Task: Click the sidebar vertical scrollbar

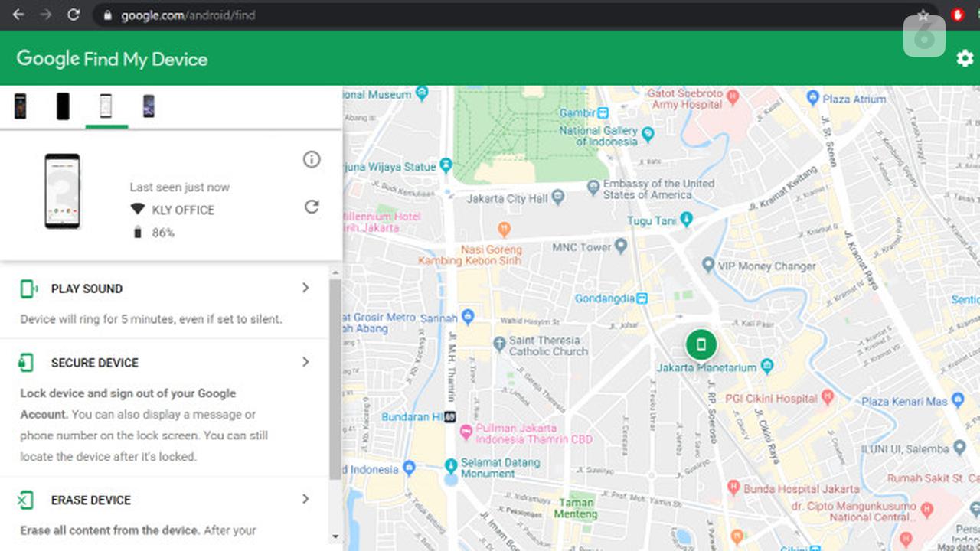Action: 335,379
